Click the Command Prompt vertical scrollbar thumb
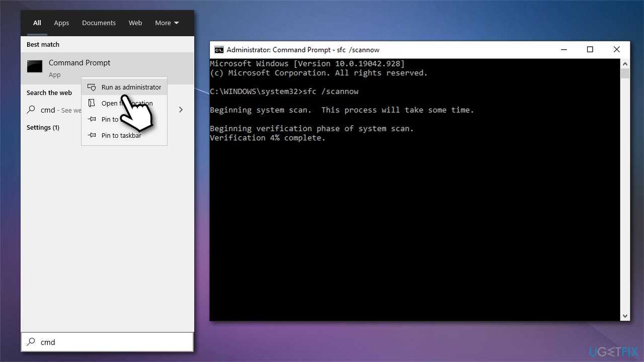644x362 pixels. pyautogui.click(x=625, y=73)
